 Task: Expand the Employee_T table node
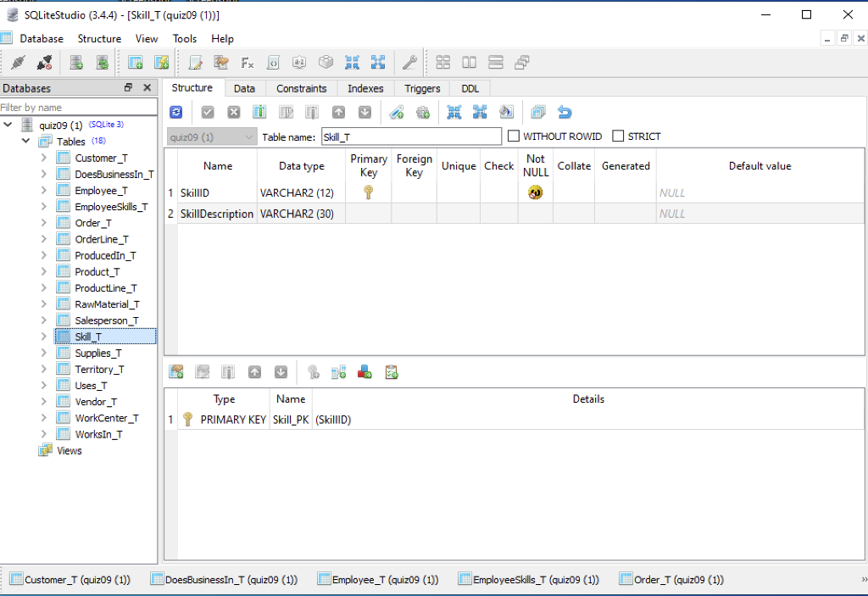coord(44,190)
